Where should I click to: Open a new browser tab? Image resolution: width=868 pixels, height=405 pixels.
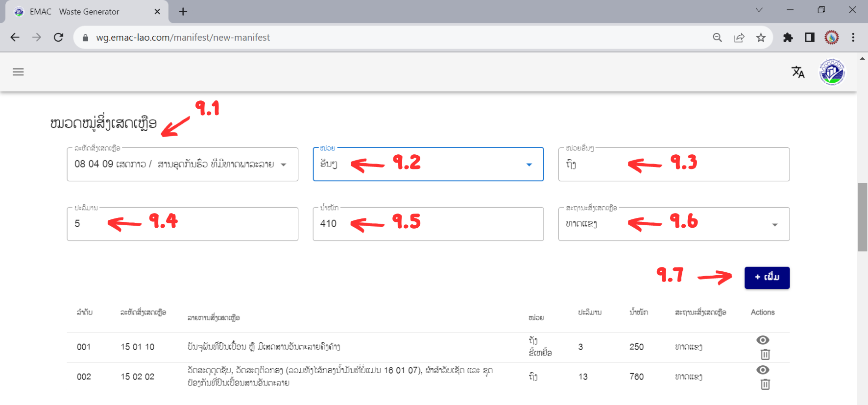pyautogui.click(x=183, y=12)
